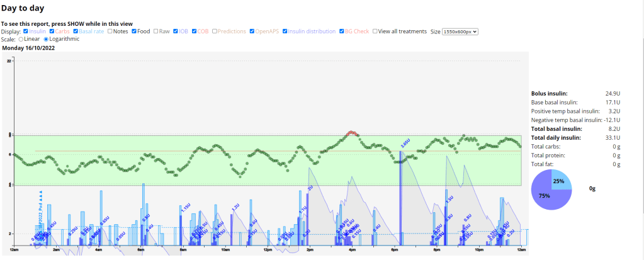Disable the Basal rate checkbox
This screenshot has height=260, width=644.
pos(77,31)
